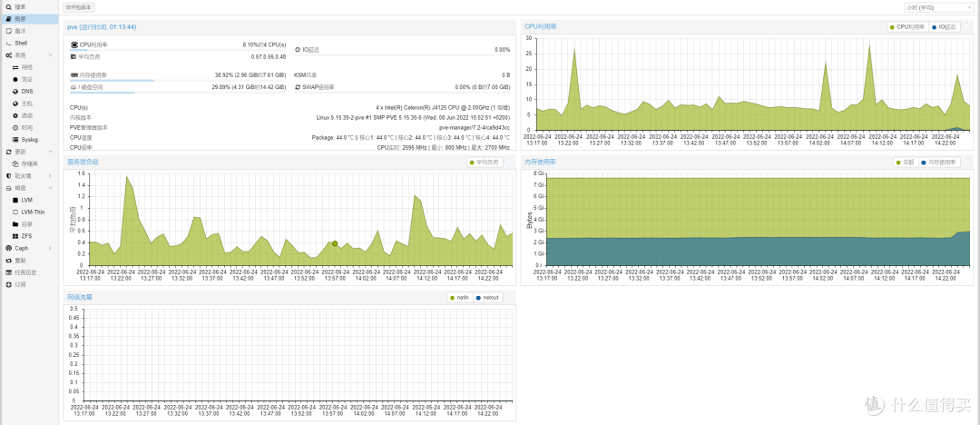The height and width of the screenshot is (425, 980).
Task: Open the 订阅 subscription icon
Action: tap(9, 284)
